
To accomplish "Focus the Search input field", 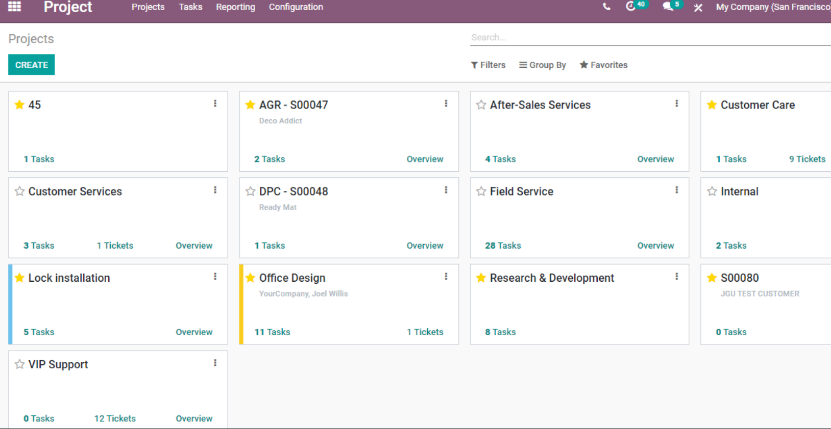I will (x=650, y=38).
